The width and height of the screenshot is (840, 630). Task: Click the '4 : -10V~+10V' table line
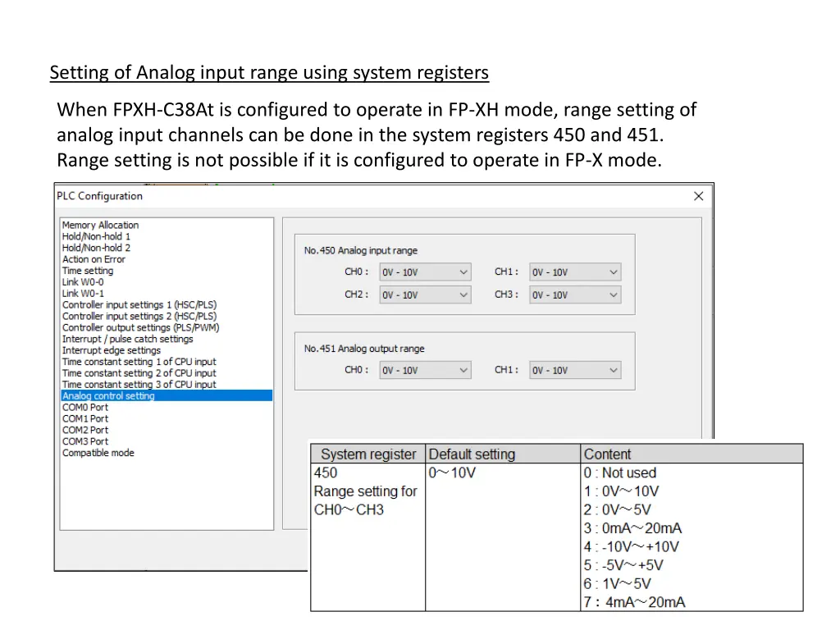631,547
